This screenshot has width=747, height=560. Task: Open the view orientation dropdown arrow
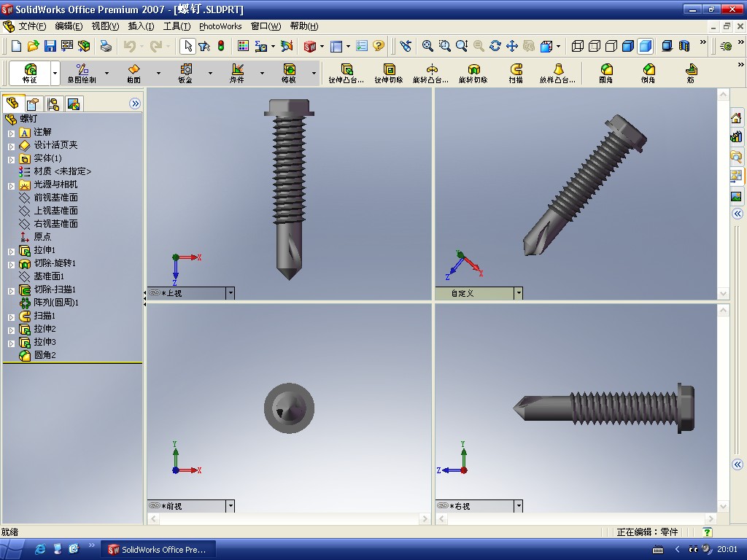point(558,46)
